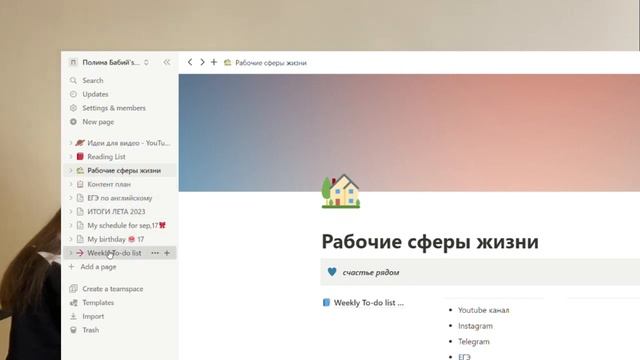Viewport: 640px width, 360px height.
Task: Expand the ЕГЭ по английскому page
Action: coord(70,198)
